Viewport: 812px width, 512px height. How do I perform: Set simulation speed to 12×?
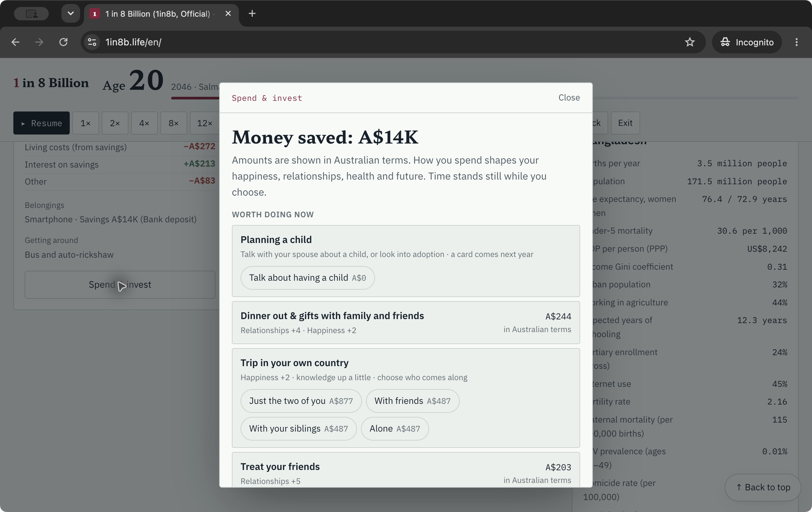tap(205, 123)
